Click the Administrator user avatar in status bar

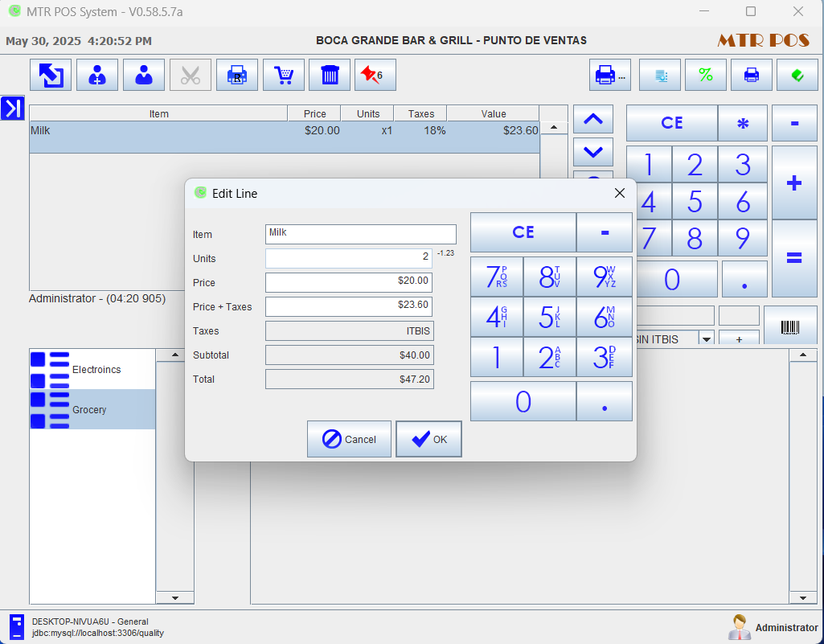(740, 627)
